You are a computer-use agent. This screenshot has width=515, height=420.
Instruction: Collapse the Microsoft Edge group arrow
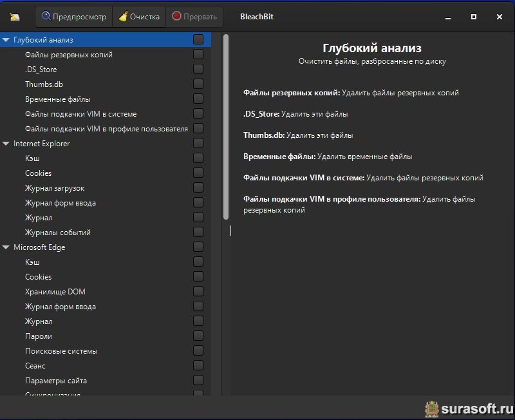6,247
